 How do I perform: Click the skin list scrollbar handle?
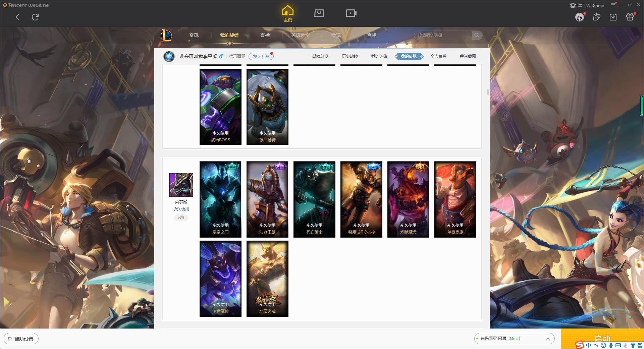click(x=488, y=92)
